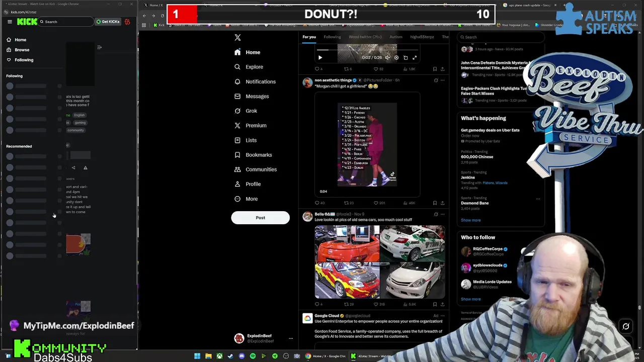The width and height of the screenshot is (644, 362).
Task: Switch to the higha$$terpz tab
Action: coord(422,37)
